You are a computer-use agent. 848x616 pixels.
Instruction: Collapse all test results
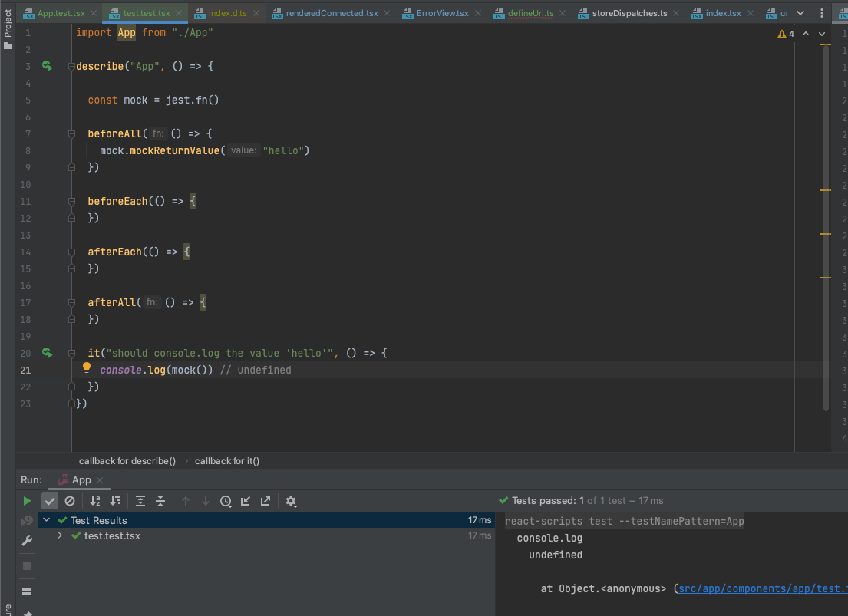click(x=160, y=501)
